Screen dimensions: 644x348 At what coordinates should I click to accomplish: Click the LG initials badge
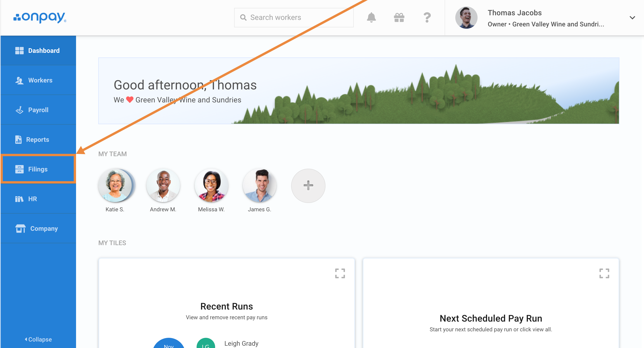[x=206, y=343]
